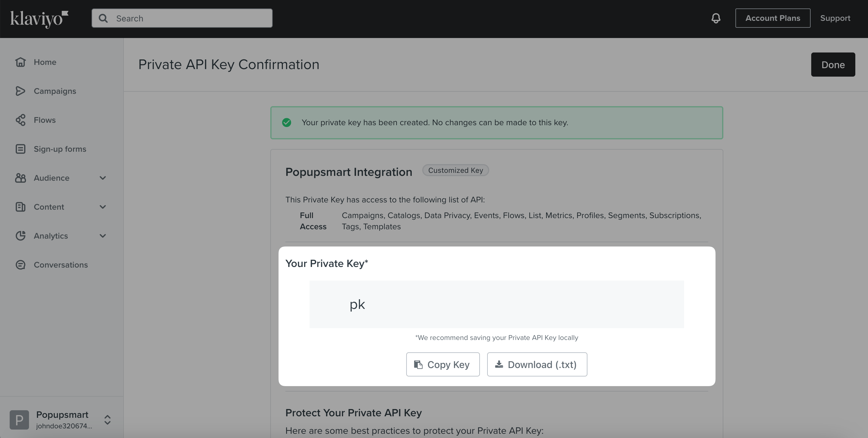The image size is (868, 438).
Task: Click the Conversations sidebar icon
Action: point(20,264)
